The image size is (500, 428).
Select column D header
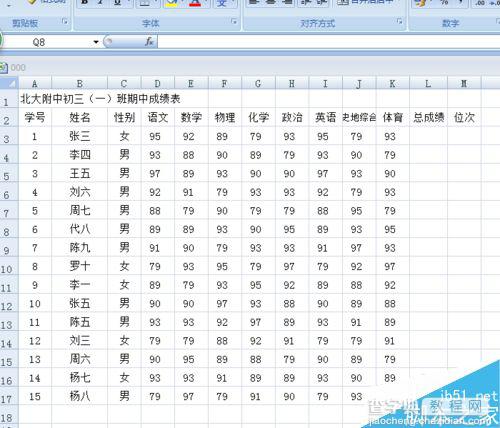click(158, 83)
